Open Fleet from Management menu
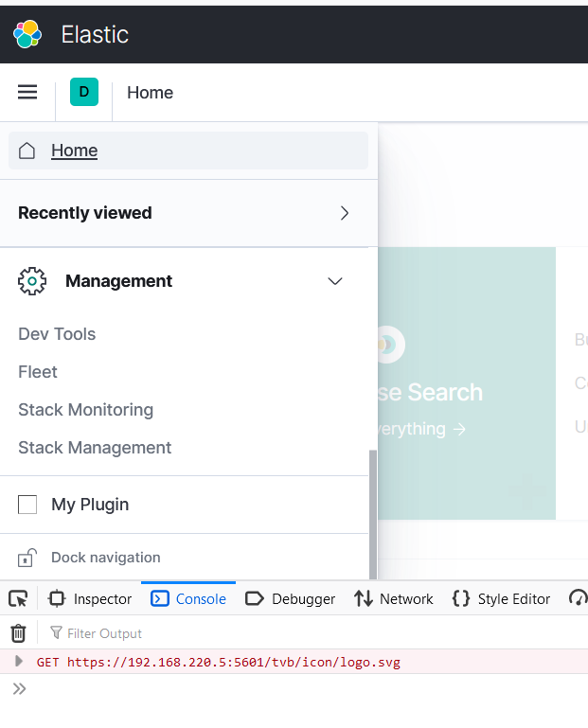 38,372
